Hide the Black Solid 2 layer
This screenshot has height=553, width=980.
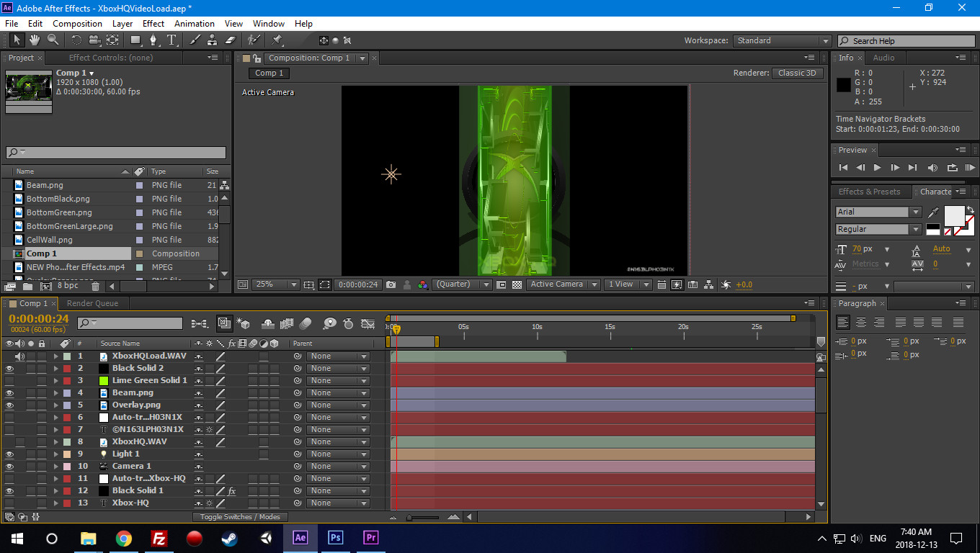[x=9, y=368]
